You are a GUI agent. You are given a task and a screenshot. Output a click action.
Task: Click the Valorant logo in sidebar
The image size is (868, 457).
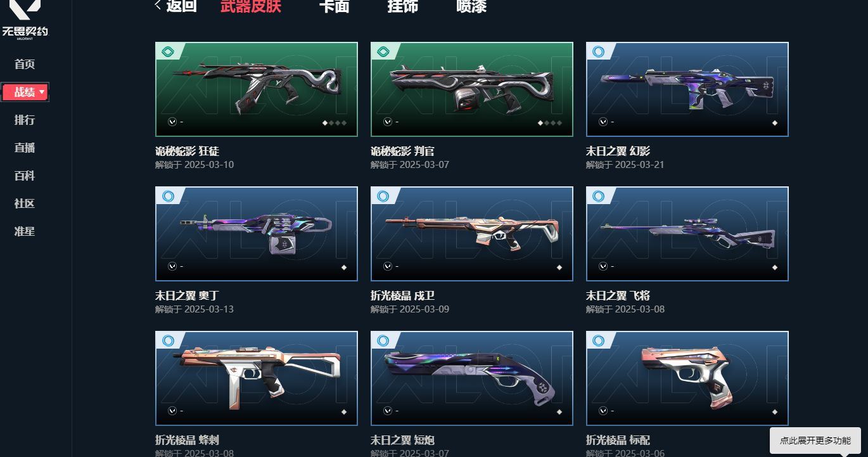click(x=25, y=20)
